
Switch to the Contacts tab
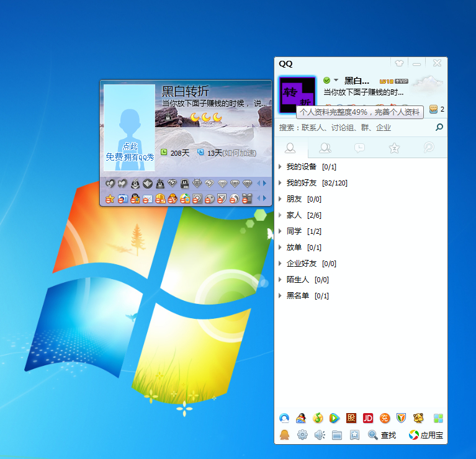290,148
